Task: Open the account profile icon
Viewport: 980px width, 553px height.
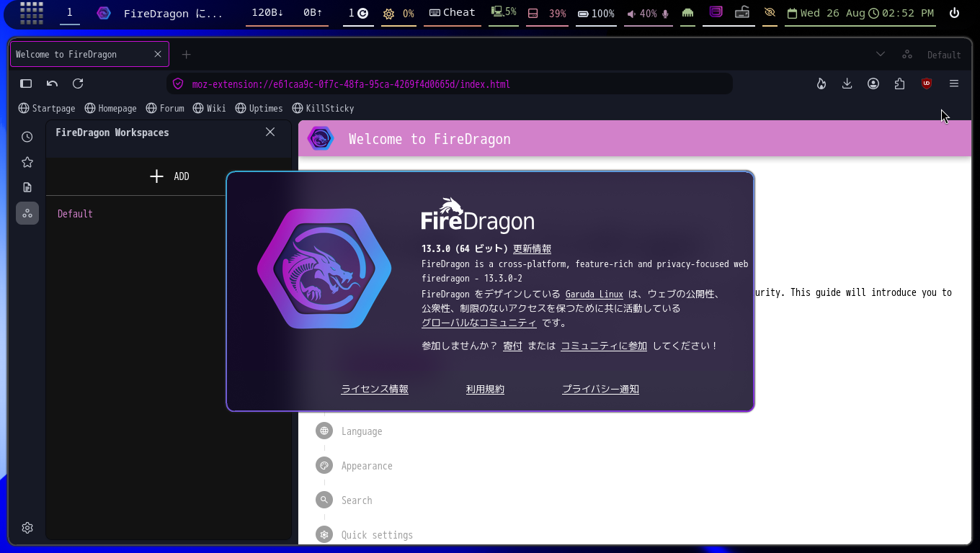Action: (x=873, y=84)
